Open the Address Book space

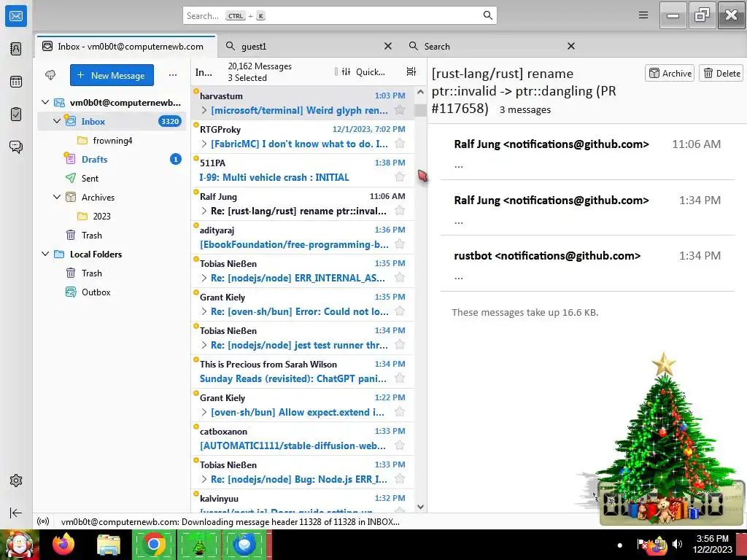click(x=16, y=49)
